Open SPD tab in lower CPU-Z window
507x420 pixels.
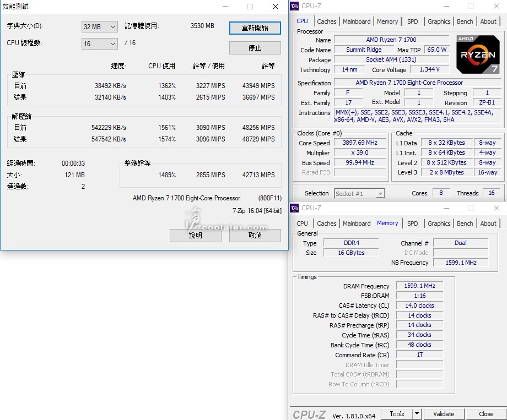coord(413,223)
